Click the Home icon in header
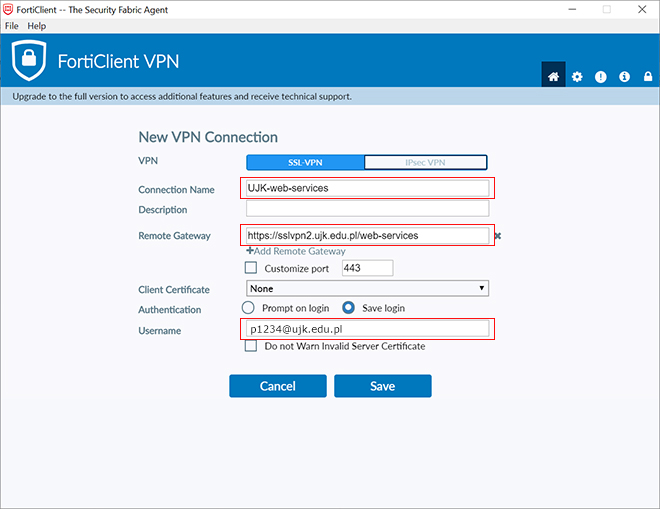This screenshot has width=660, height=509. point(553,77)
